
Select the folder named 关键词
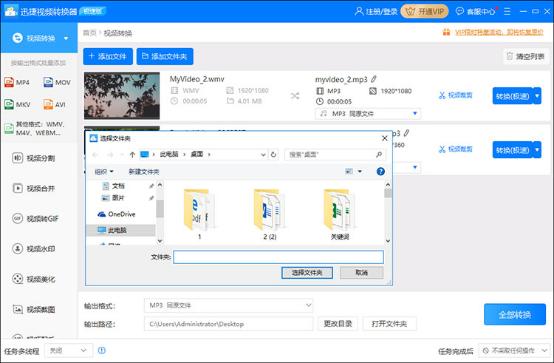(x=340, y=214)
